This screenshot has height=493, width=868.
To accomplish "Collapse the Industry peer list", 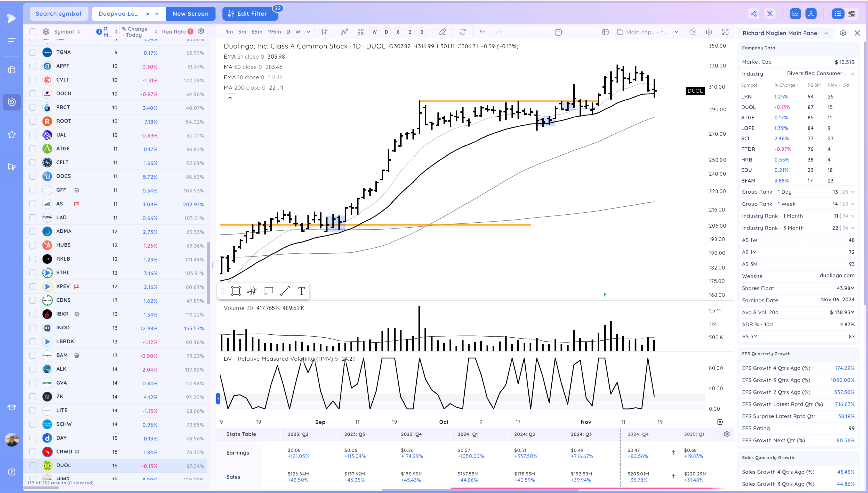I will (x=852, y=74).
